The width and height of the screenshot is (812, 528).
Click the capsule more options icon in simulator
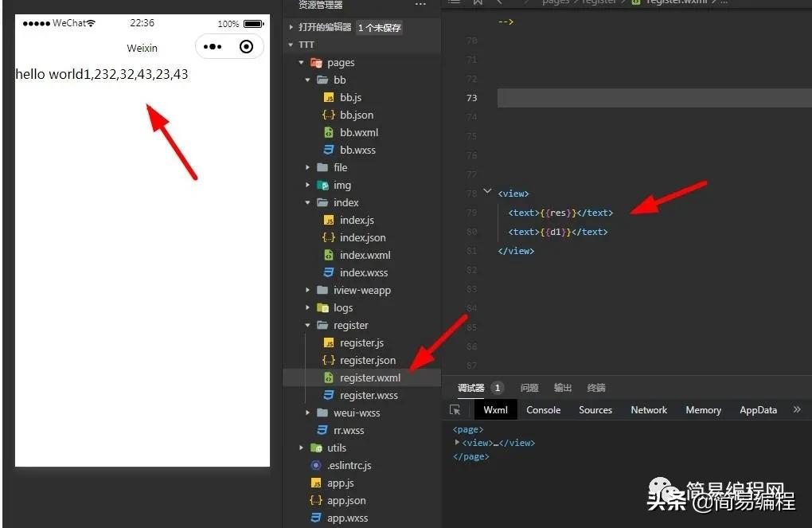[212, 46]
